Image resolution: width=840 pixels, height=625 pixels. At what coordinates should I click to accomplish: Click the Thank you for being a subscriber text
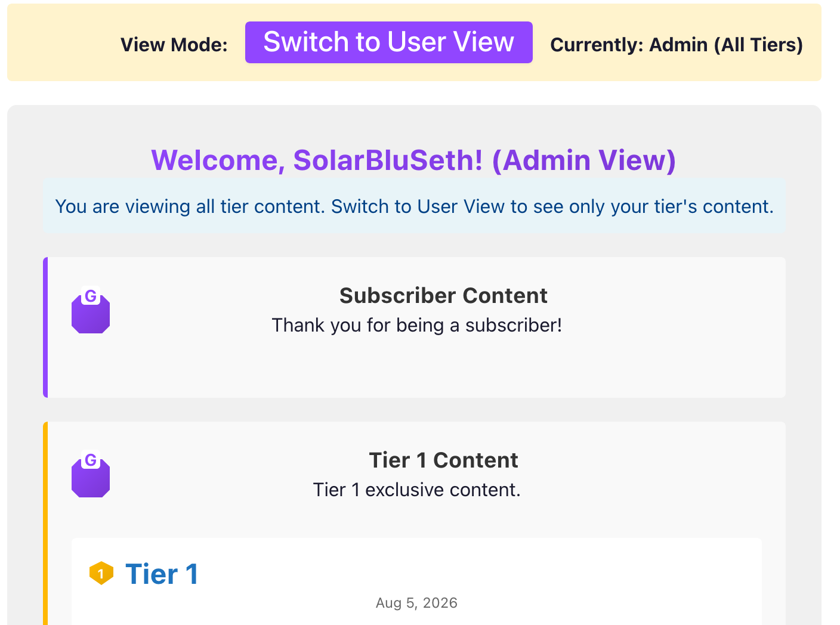click(417, 326)
